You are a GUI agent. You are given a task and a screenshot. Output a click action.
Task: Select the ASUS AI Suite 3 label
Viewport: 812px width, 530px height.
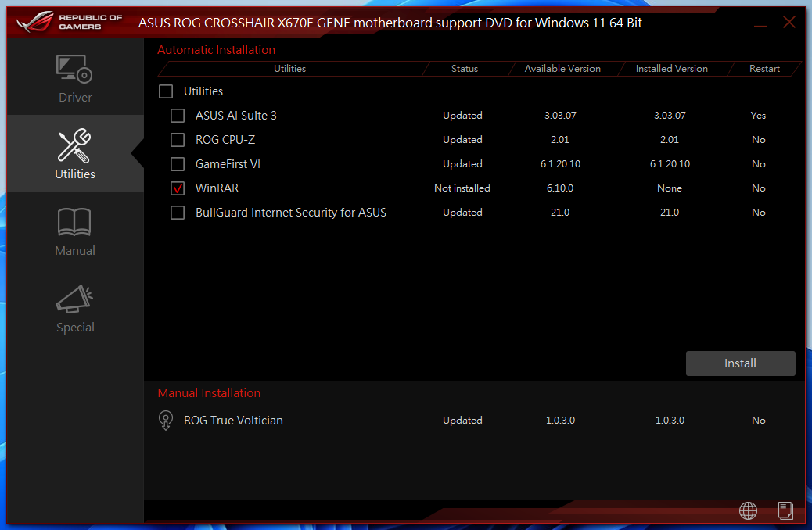[x=236, y=116]
